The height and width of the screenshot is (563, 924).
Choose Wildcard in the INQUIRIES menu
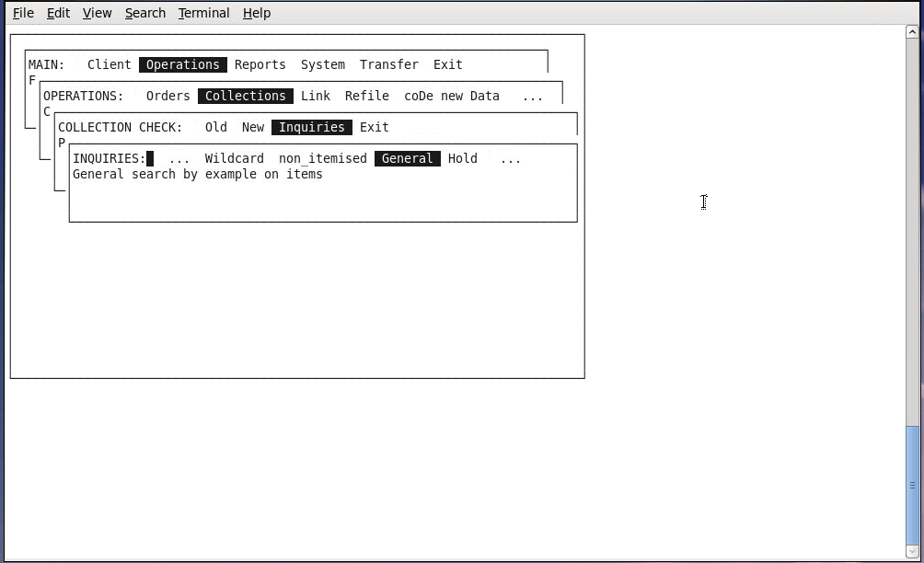tap(234, 158)
